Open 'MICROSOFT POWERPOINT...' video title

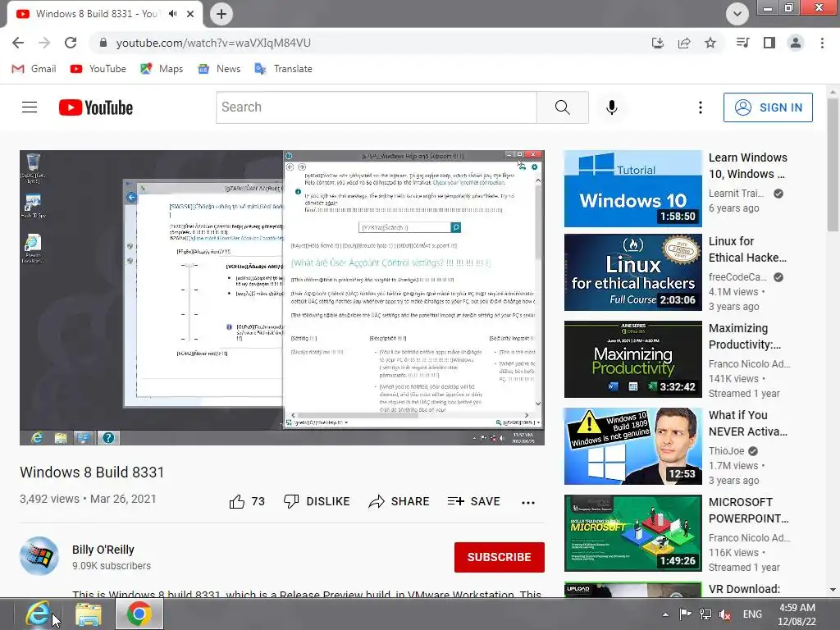748,510
